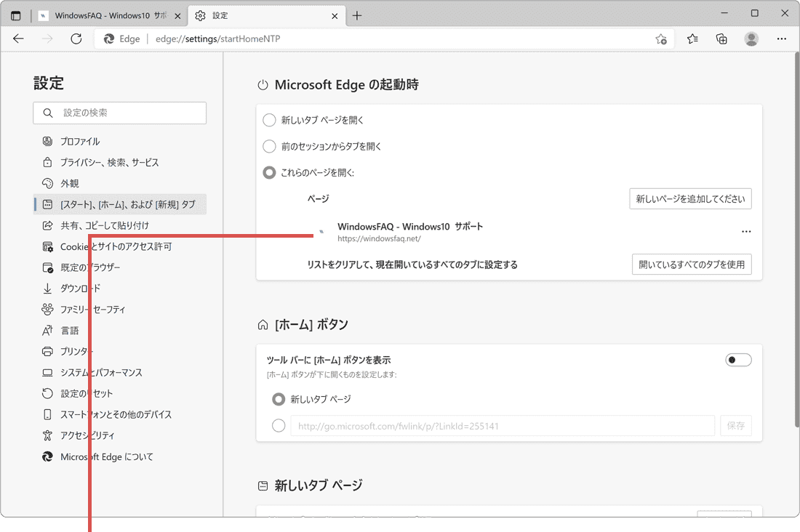Open プライバシー、検索、サービス settings
This screenshot has width=800, height=532.
(x=120, y=162)
